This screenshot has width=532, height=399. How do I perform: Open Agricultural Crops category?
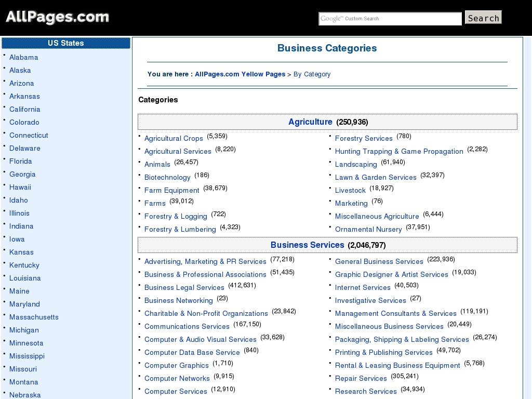tap(174, 138)
